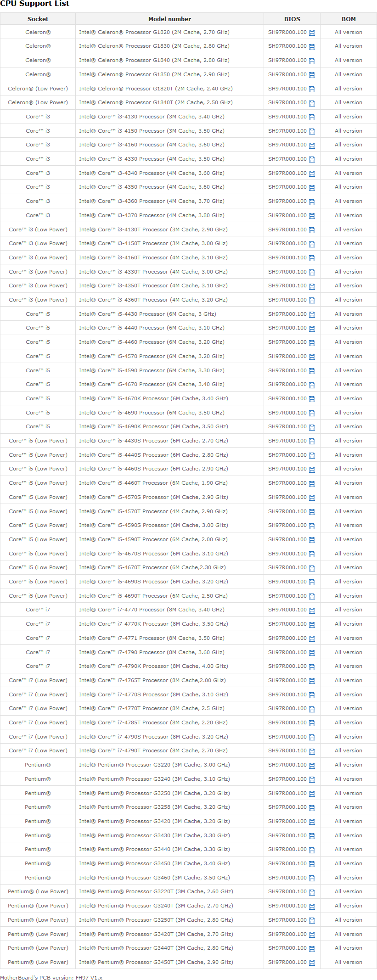Click Core i7 (Low Power) socket cell for i7-4770T
Viewport: 377px width, 980px height.
[x=38, y=708]
